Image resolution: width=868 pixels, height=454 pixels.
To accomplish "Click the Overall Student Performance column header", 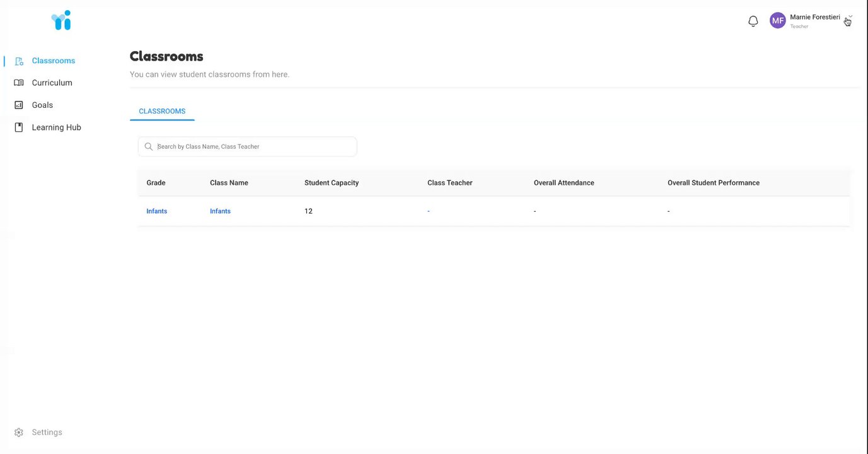I will 714,183.
